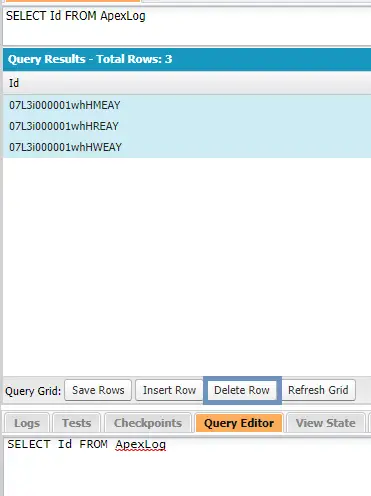Go to the Checkpoints tab
The height and width of the screenshot is (496, 371).
tap(148, 423)
